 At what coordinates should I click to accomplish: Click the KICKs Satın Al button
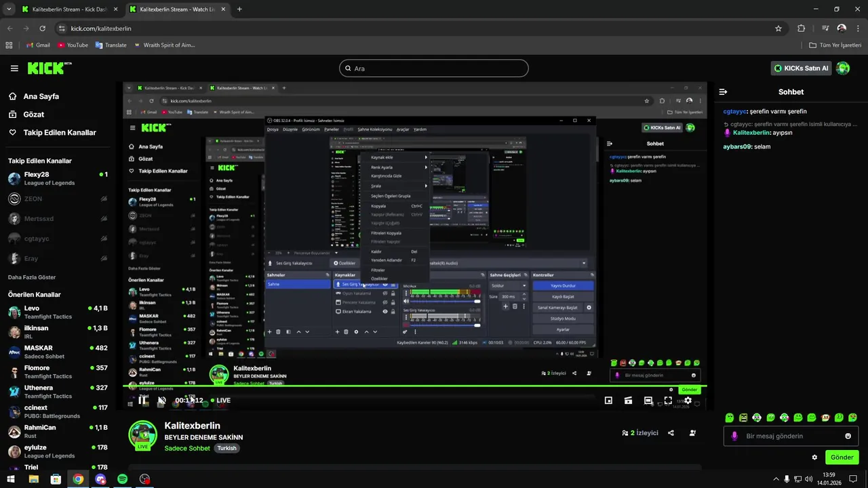(x=802, y=68)
